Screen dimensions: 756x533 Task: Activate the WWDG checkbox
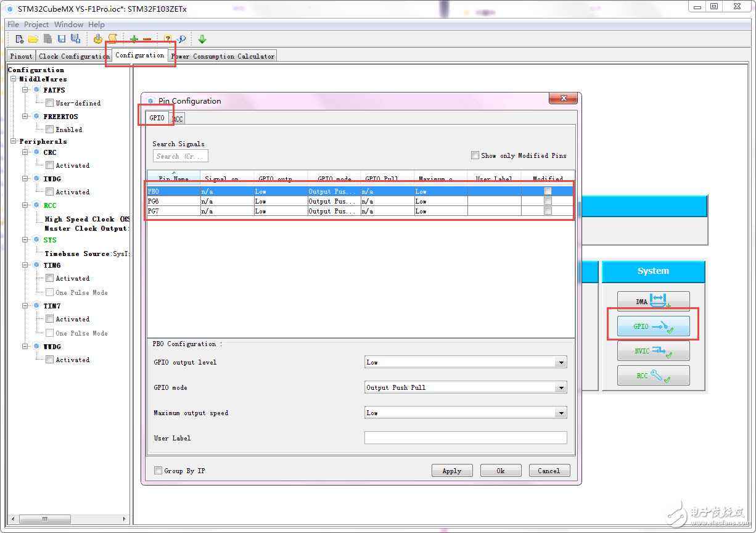(49, 360)
